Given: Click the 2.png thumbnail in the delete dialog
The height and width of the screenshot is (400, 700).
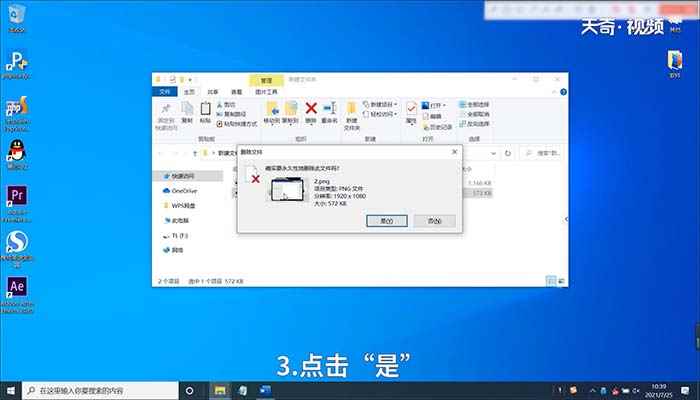Looking at the screenshot, I should 288,189.
